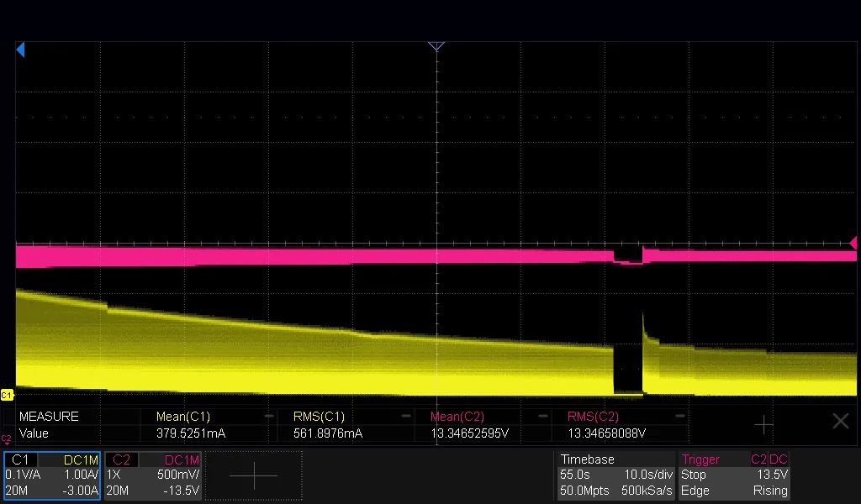Click the 561.8976mA RMS value
The image size is (861, 504).
328,433
